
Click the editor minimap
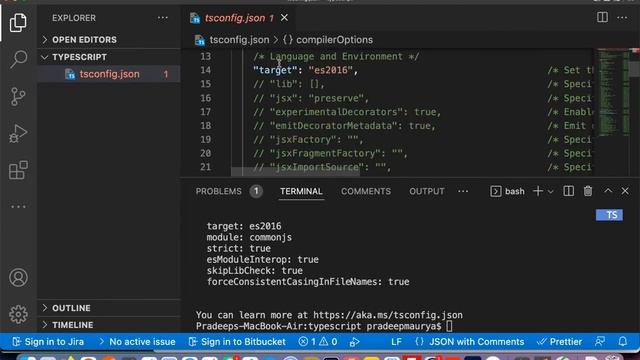[614, 93]
